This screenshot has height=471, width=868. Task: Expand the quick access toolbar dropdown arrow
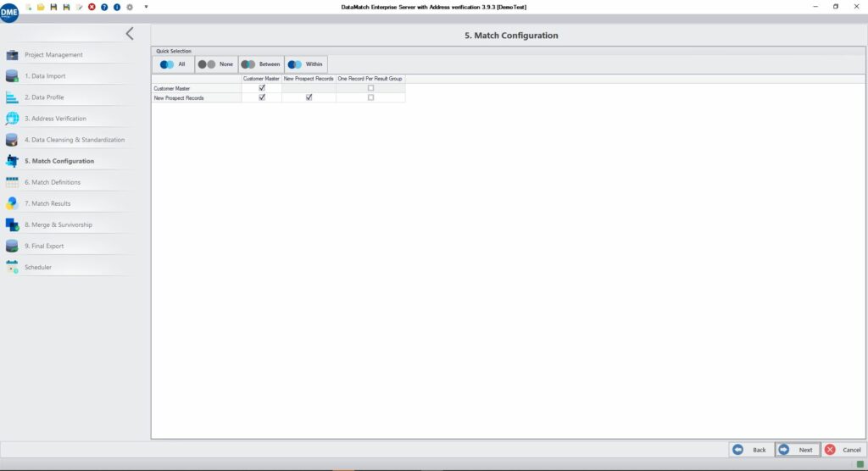point(146,7)
